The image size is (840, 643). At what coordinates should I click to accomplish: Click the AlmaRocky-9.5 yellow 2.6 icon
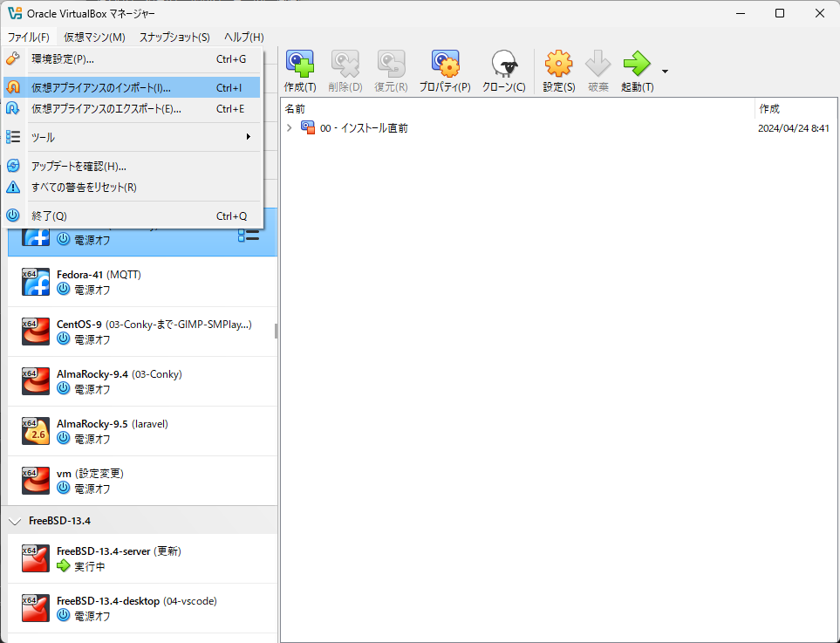tap(36, 431)
